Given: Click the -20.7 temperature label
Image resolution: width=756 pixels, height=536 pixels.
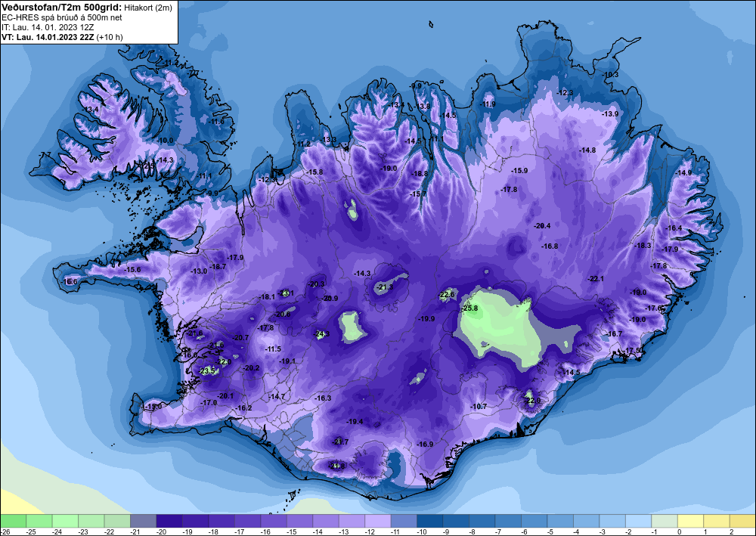Looking at the screenshot, I should [240, 338].
